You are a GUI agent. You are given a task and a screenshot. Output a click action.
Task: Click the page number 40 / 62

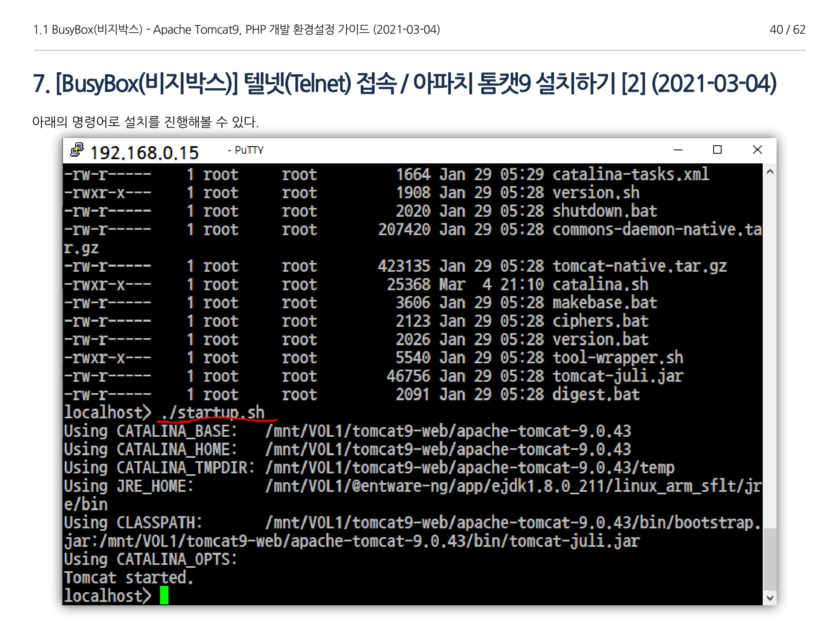click(x=787, y=30)
